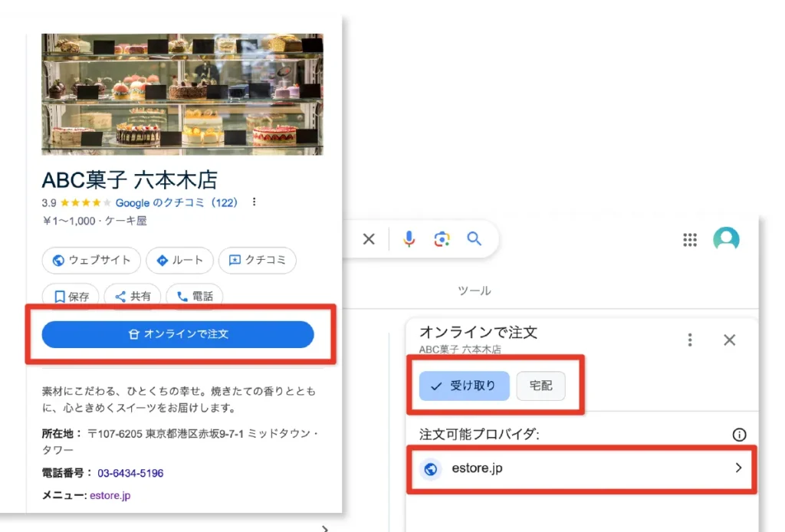Click the info icon beside 注文可能プロバイダ
Viewport: 785px width, 532px height.
pyautogui.click(x=739, y=435)
